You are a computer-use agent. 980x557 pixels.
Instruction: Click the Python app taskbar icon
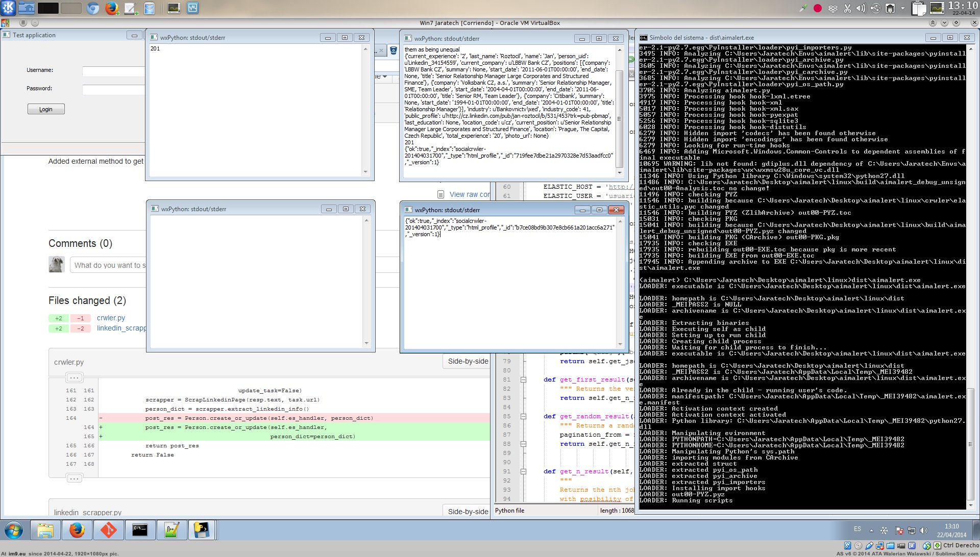coord(202,530)
